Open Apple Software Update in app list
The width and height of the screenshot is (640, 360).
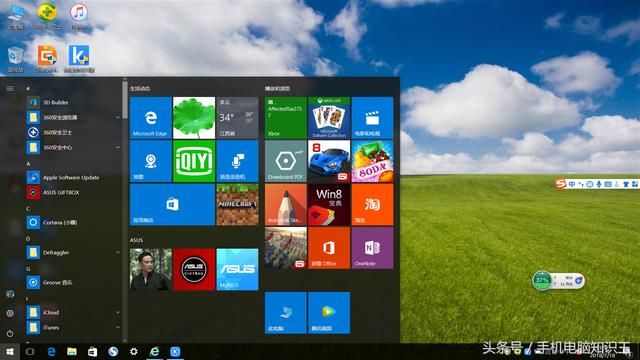click(x=73, y=177)
